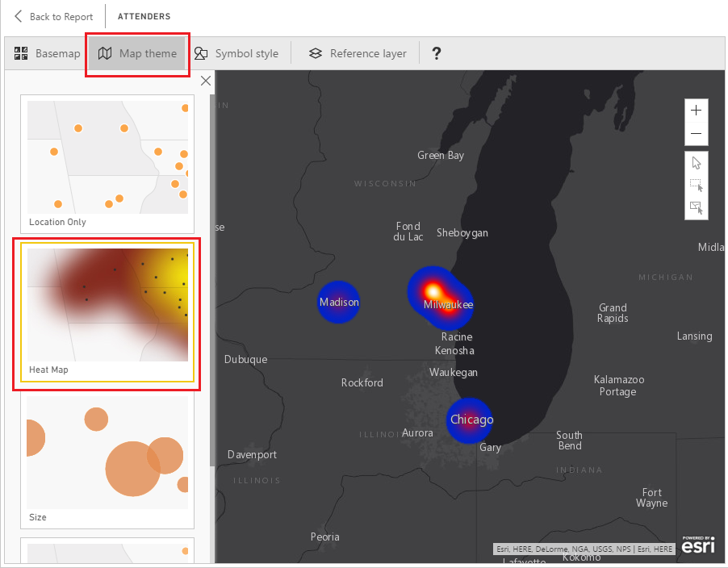Viewport: 728px width, 568px height.
Task: Click the Grand Rapids map label
Action: click(x=613, y=313)
